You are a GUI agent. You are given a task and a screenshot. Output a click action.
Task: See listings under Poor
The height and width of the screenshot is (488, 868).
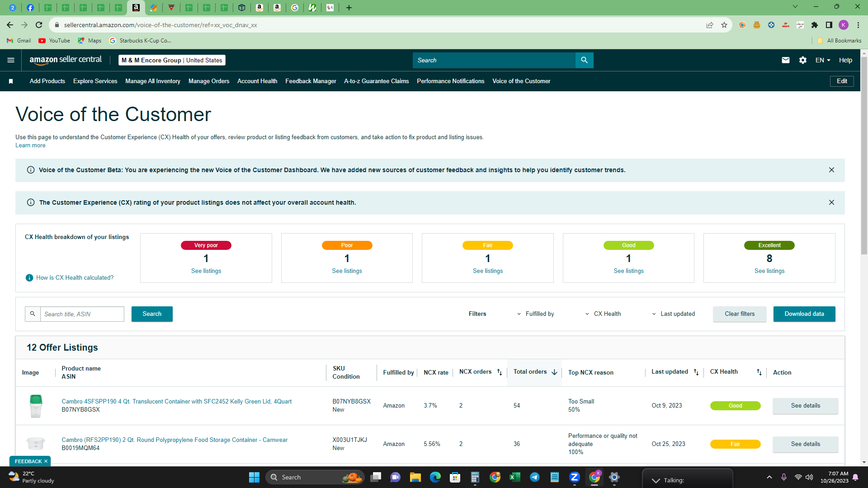pos(347,271)
